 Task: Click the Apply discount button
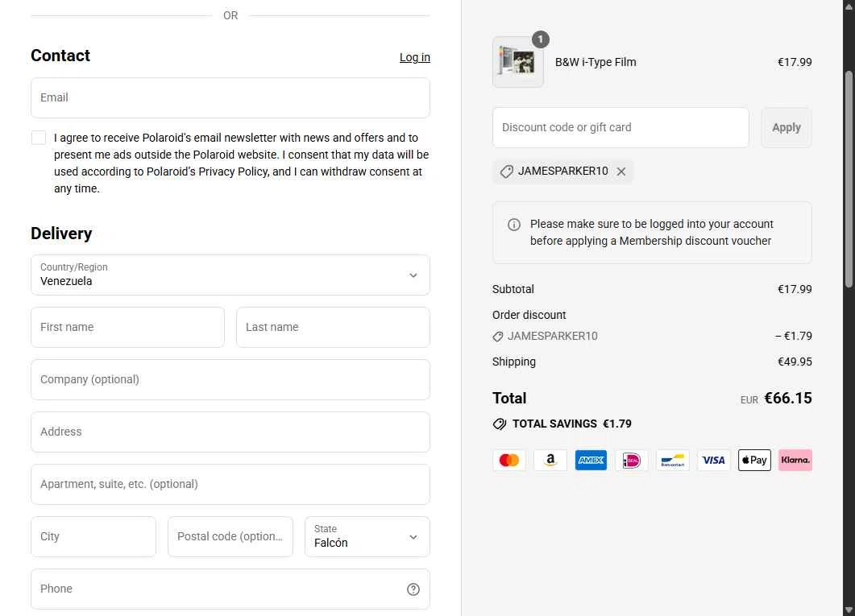click(x=786, y=127)
